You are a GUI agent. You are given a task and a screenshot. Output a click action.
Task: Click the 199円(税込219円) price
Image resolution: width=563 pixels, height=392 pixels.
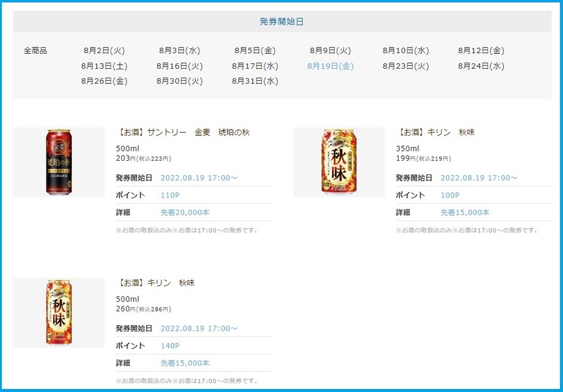(424, 158)
